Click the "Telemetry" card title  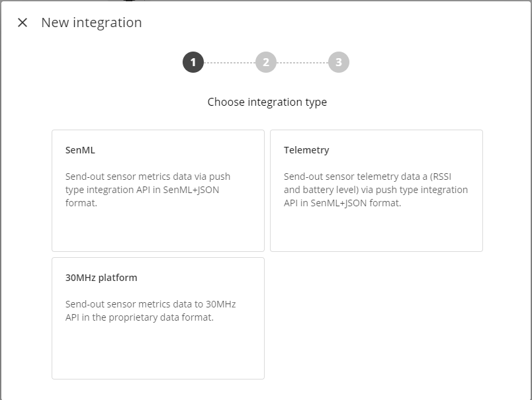click(306, 150)
